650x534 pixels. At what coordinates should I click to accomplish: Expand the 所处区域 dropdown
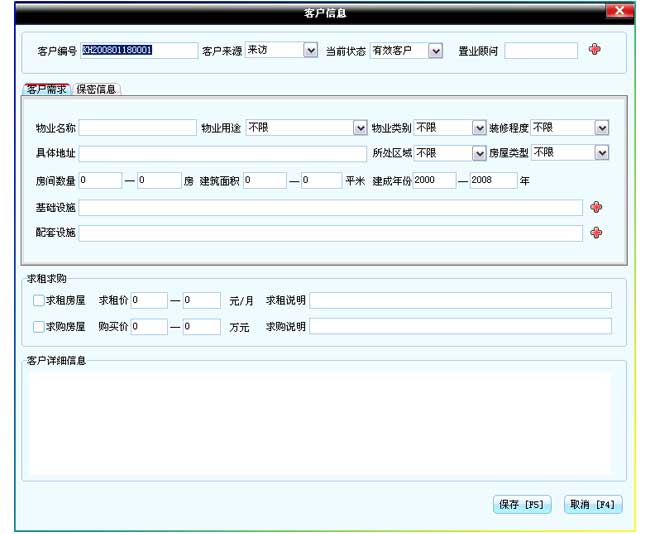coord(478,153)
